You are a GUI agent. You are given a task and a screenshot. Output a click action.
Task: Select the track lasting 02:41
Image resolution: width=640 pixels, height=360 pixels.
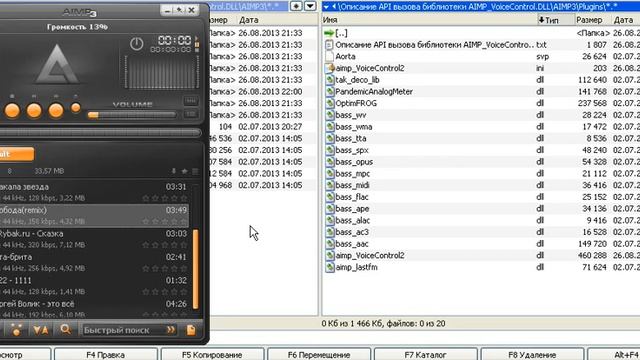click(94, 262)
